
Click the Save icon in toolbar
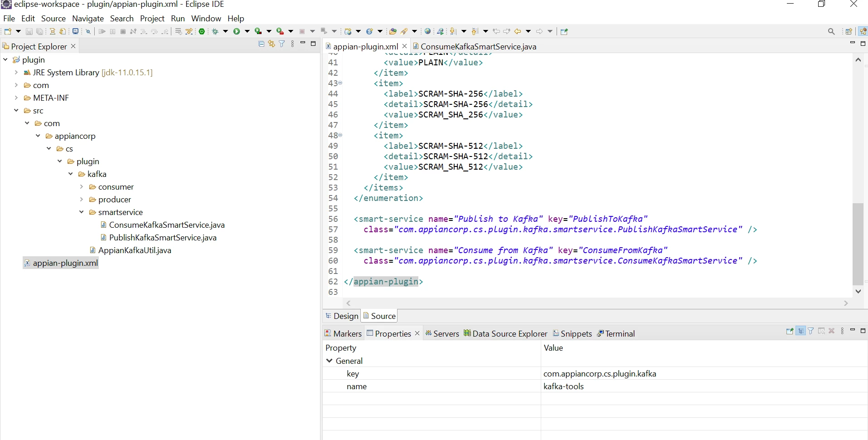point(29,31)
